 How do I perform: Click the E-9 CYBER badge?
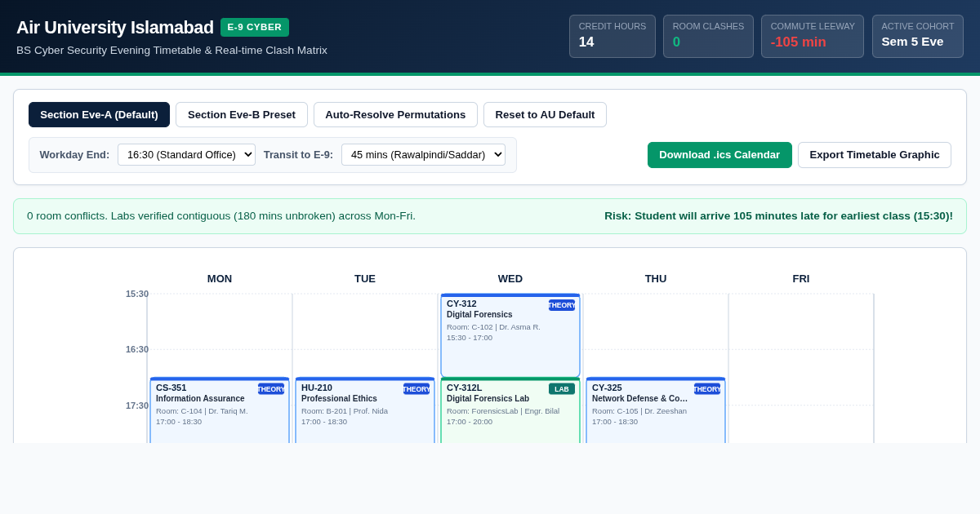(x=255, y=27)
